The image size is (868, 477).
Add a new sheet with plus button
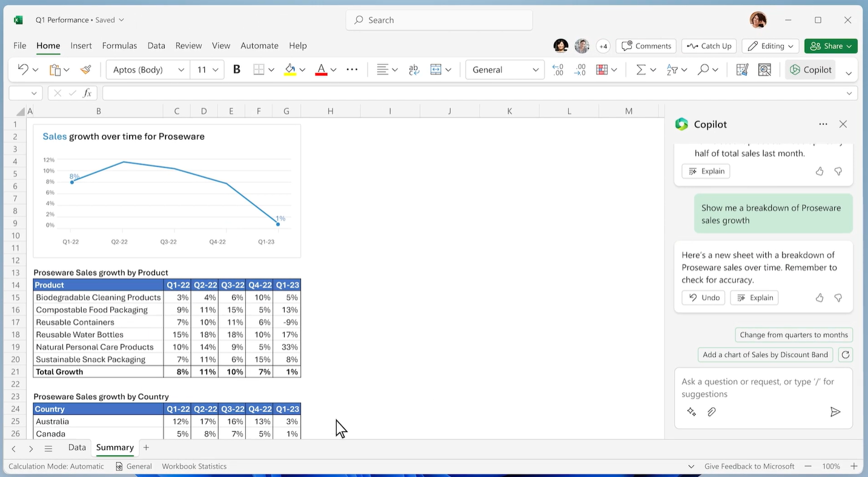pyautogui.click(x=146, y=448)
